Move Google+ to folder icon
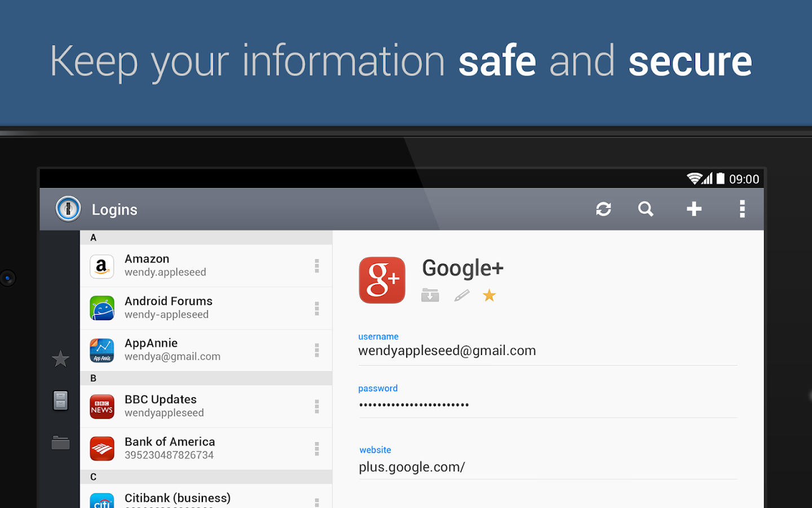 pyautogui.click(x=430, y=295)
